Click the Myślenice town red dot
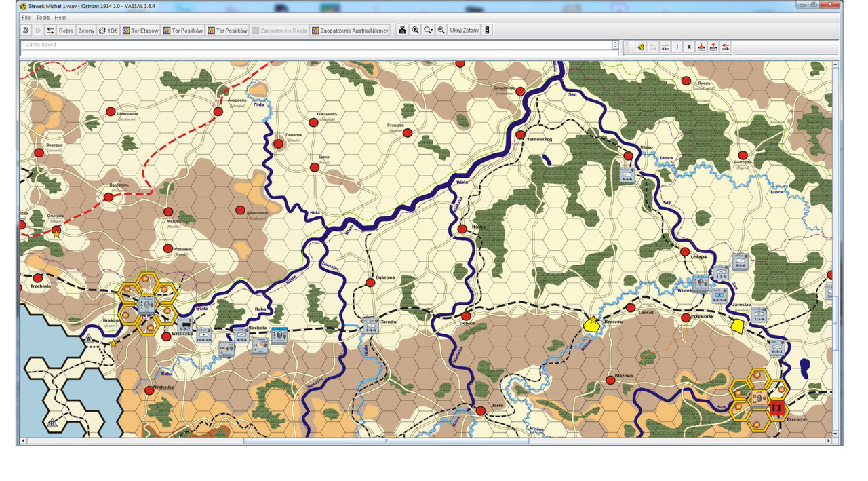 click(149, 390)
